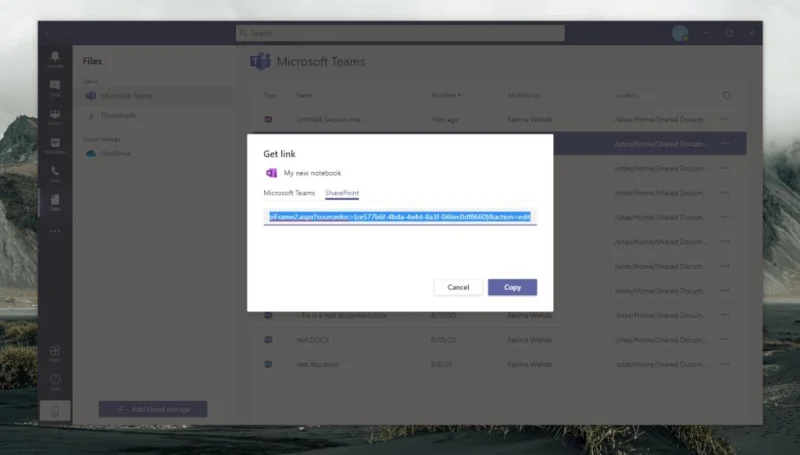The width and height of the screenshot is (800, 455).
Task: Open Meetings calendar in the sidebar
Action: 55,145
